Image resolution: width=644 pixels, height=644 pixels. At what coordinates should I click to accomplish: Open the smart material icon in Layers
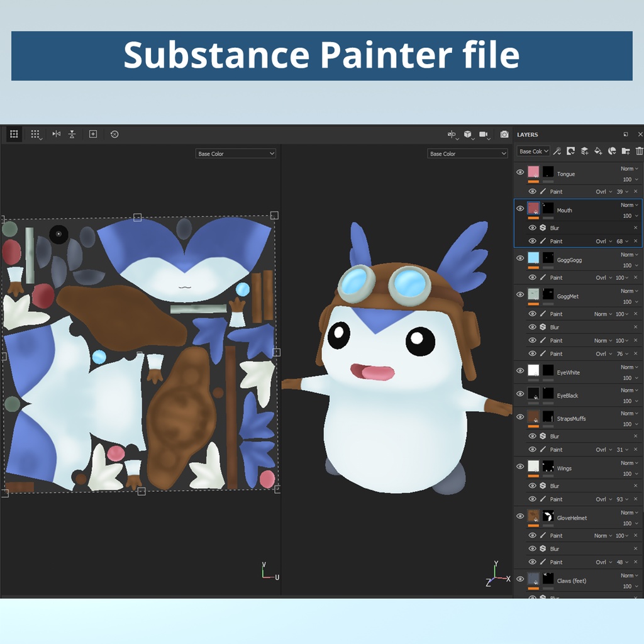click(x=612, y=151)
